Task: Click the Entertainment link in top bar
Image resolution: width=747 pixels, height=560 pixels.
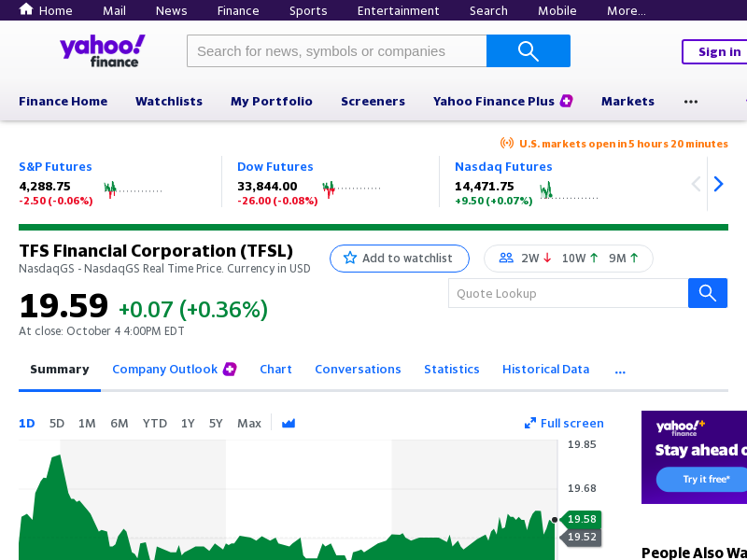Action: (399, 10)
